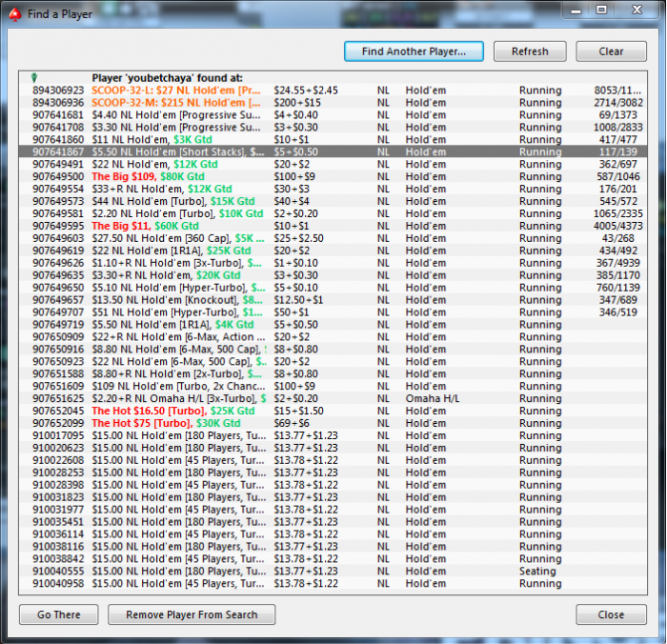Select tournament 910031977 45 Players row
This screenshot has width=667, height=644.
[x=333, y=510]
